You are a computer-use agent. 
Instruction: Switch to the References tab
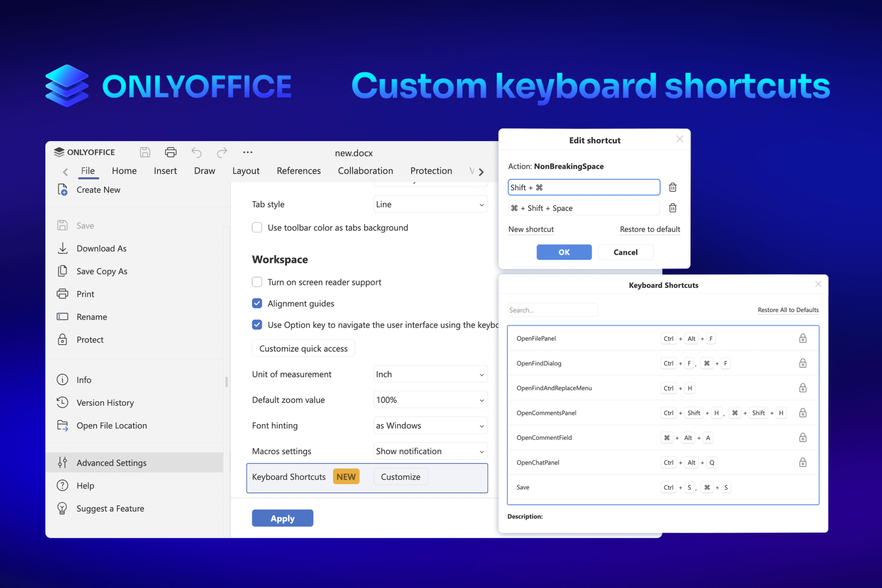tap(299, 171)
